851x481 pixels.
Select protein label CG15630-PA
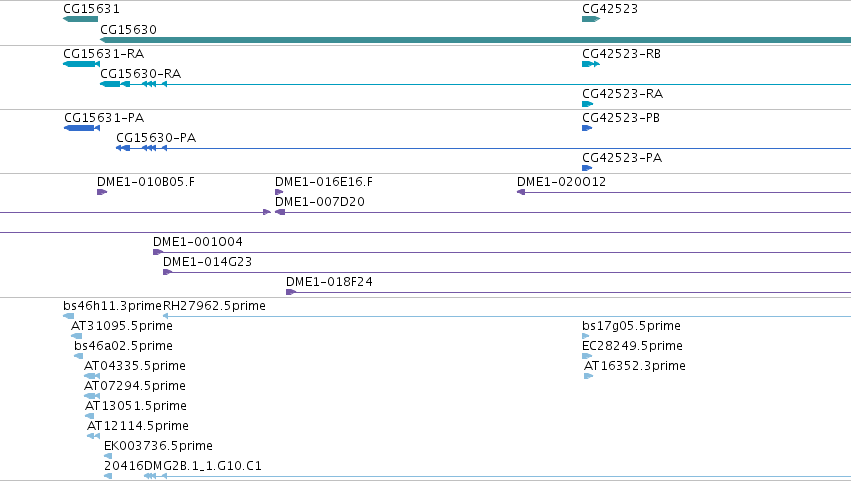point(156,138)
